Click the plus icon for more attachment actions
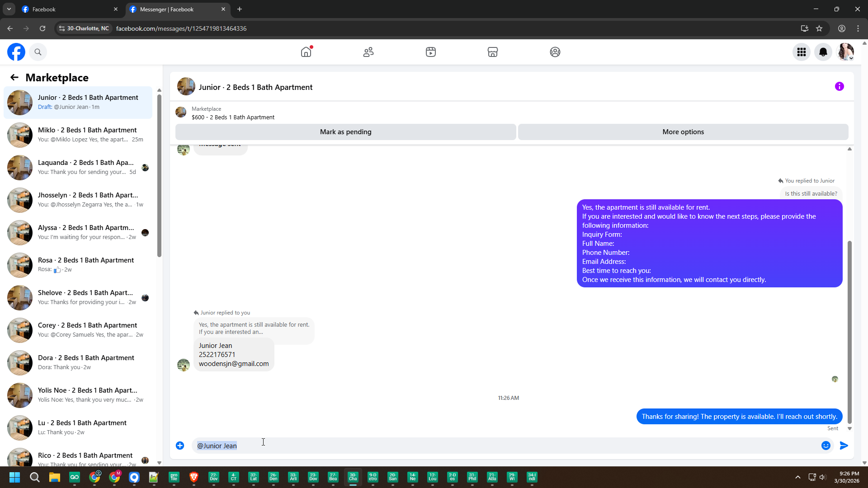868x488 pixels. tap(180, 446)
